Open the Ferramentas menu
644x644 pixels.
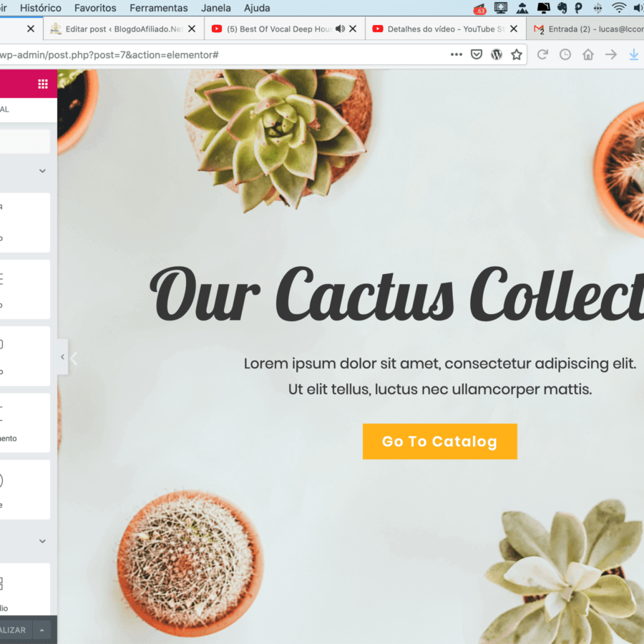coord(159,8)
